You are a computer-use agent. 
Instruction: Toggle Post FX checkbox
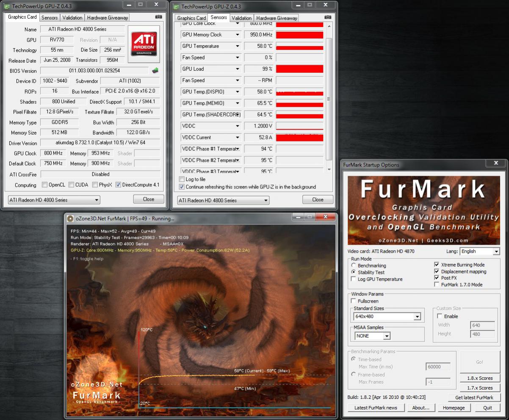pos(437,278)
